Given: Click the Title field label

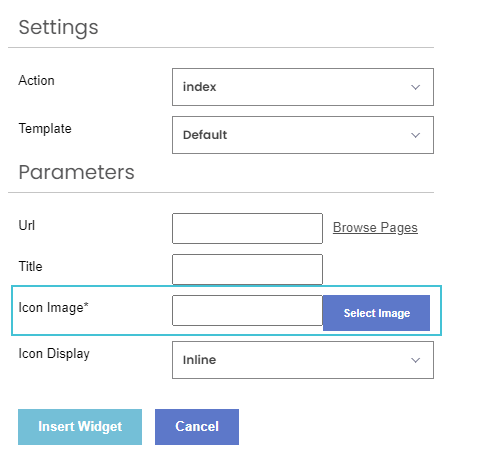Looking at the screenshot, I should tap(30, 266).
